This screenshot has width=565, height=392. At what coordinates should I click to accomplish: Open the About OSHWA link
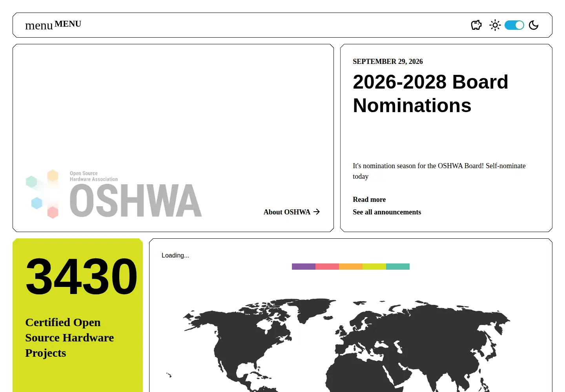tap(292, 212)
